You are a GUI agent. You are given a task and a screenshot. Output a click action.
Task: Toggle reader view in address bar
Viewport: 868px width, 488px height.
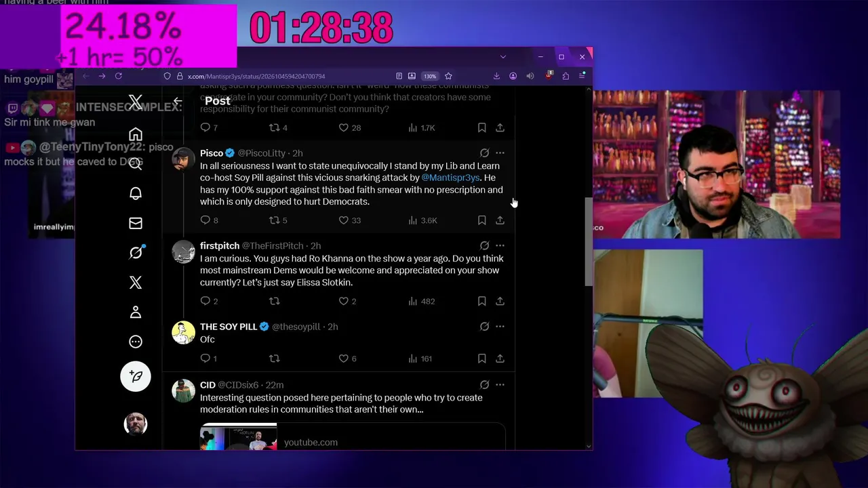click(x=399, y=76)
